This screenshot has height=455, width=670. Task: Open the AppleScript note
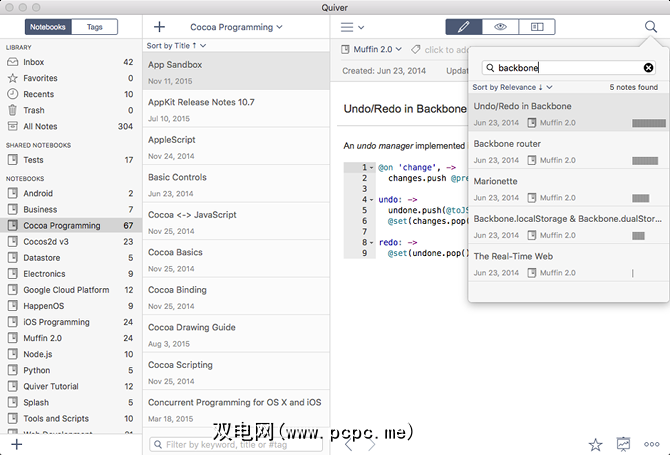tap(236, 147)
